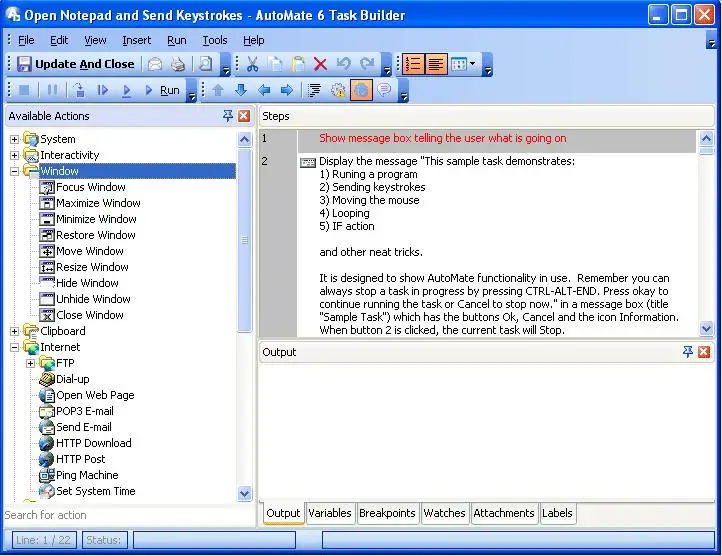Click the step over icon
The image size is (722, 556).
click(x=80, y=90)
